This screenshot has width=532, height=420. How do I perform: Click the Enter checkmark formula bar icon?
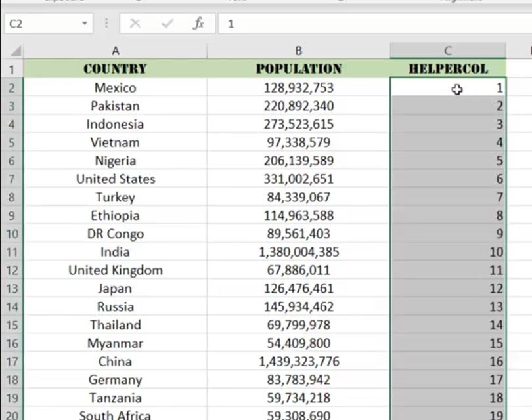tap(167, 24)
